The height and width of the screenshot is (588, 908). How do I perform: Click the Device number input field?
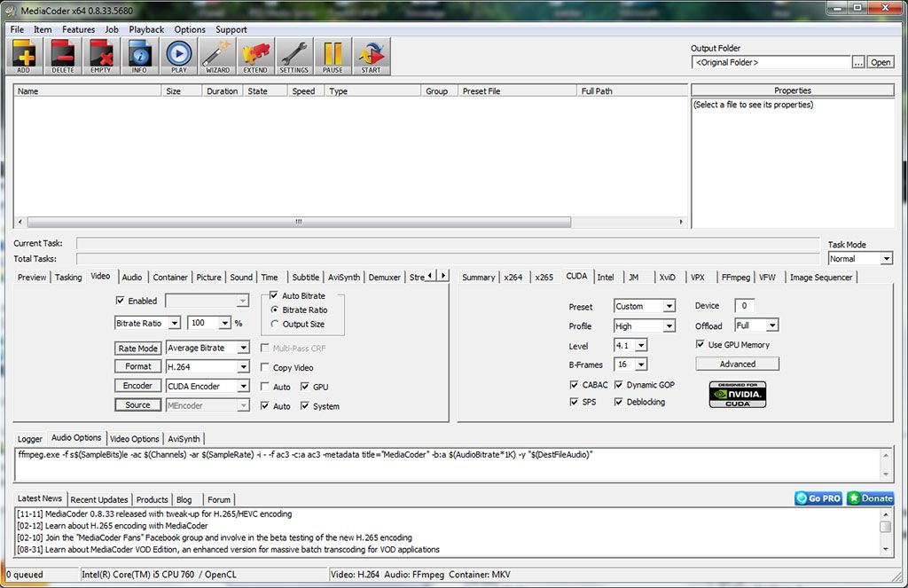(x=745, y=305)
